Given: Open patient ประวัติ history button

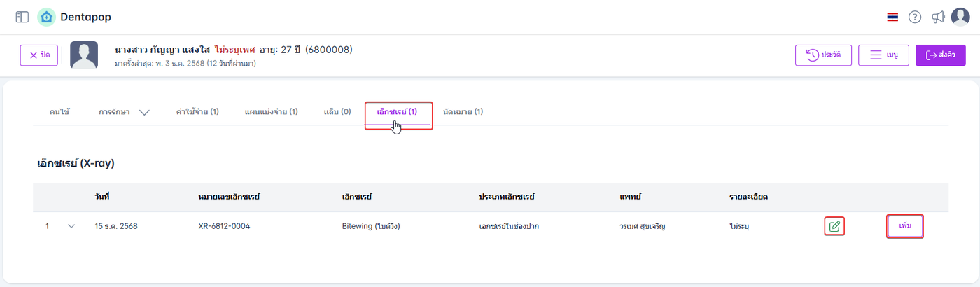Looking at the screenshot, I should tap(823, 55).
